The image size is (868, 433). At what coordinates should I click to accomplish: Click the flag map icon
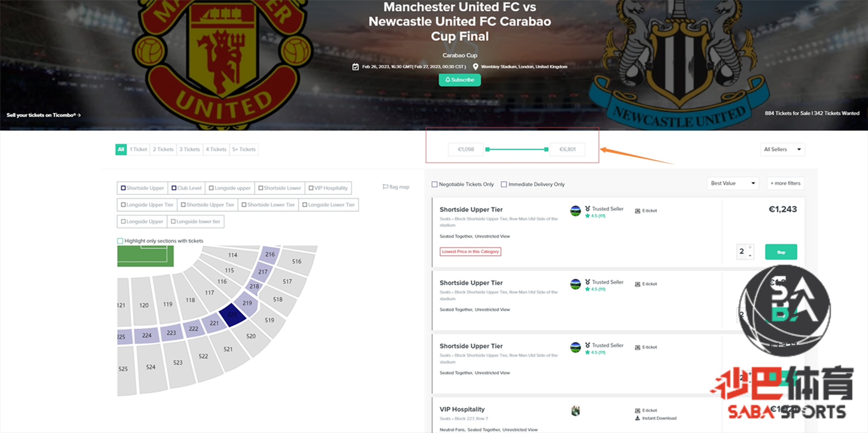(x=386, y=187)
